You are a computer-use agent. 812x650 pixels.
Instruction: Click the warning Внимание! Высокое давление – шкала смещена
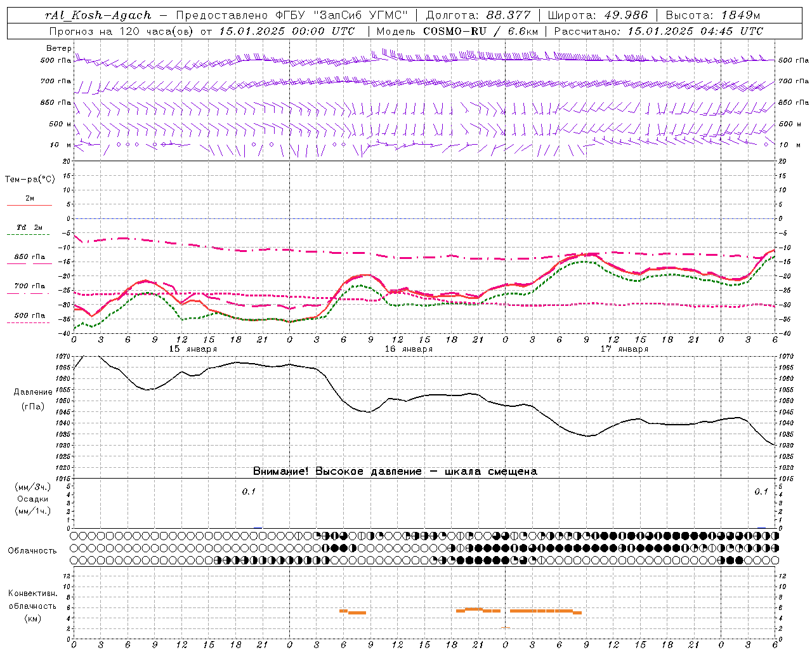395,472
